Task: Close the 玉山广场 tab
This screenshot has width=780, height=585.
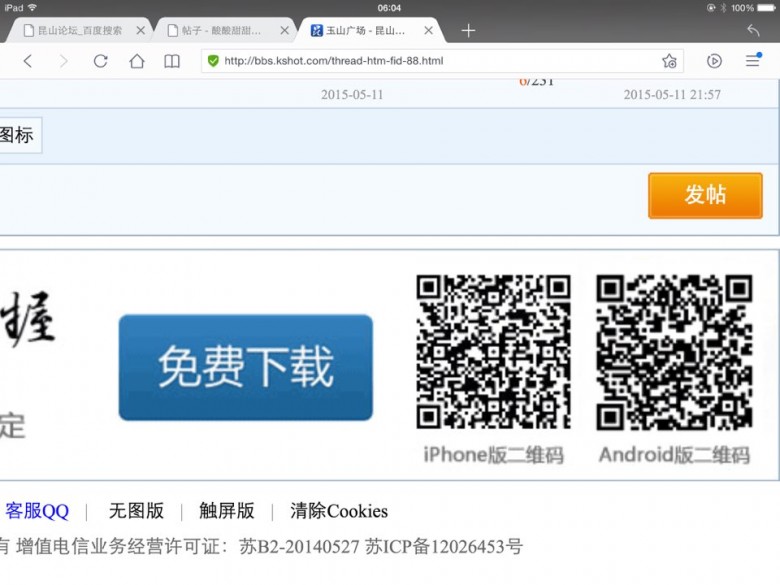Action: point(429,31)
